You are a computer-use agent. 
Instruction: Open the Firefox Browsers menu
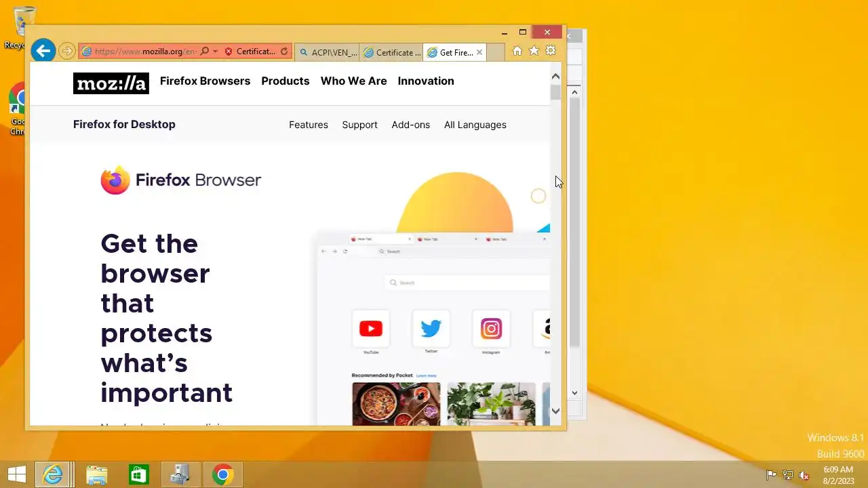click(x=205, y=81)
